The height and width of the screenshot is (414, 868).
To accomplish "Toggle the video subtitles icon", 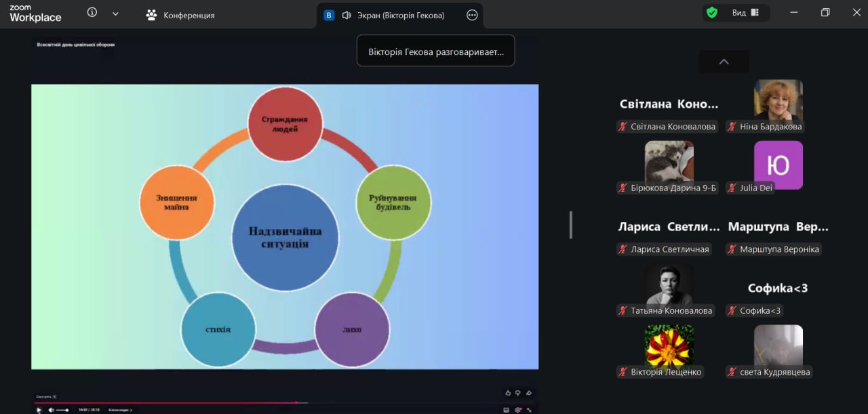I will [x=506, y=410].
